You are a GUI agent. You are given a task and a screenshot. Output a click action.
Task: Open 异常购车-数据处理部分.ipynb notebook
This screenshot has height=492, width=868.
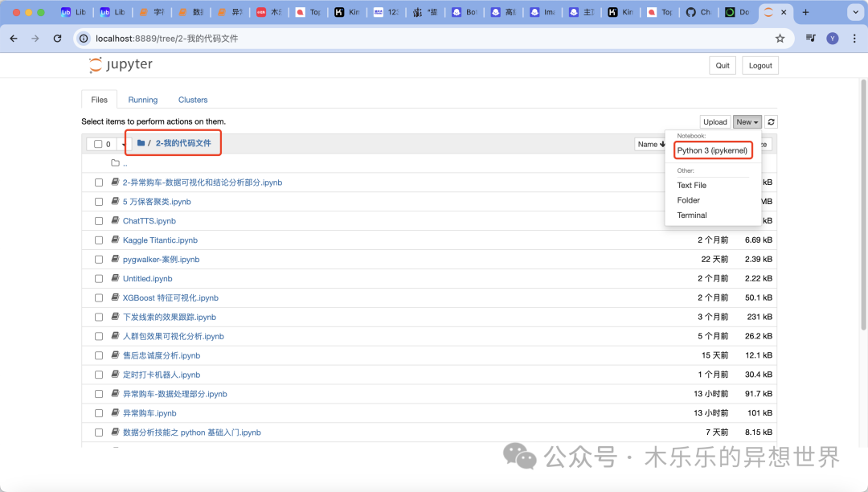[175, 394]
